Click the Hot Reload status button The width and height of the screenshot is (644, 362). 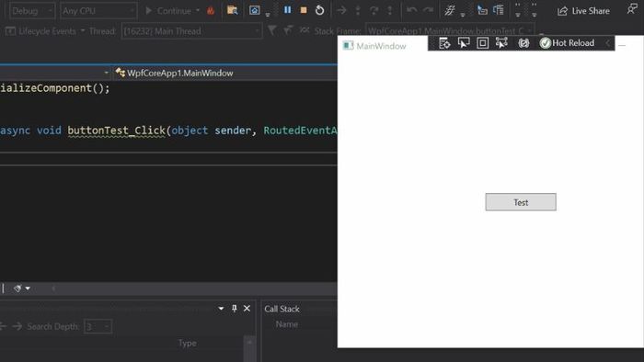pyautogui.click(x=567, y=43)
